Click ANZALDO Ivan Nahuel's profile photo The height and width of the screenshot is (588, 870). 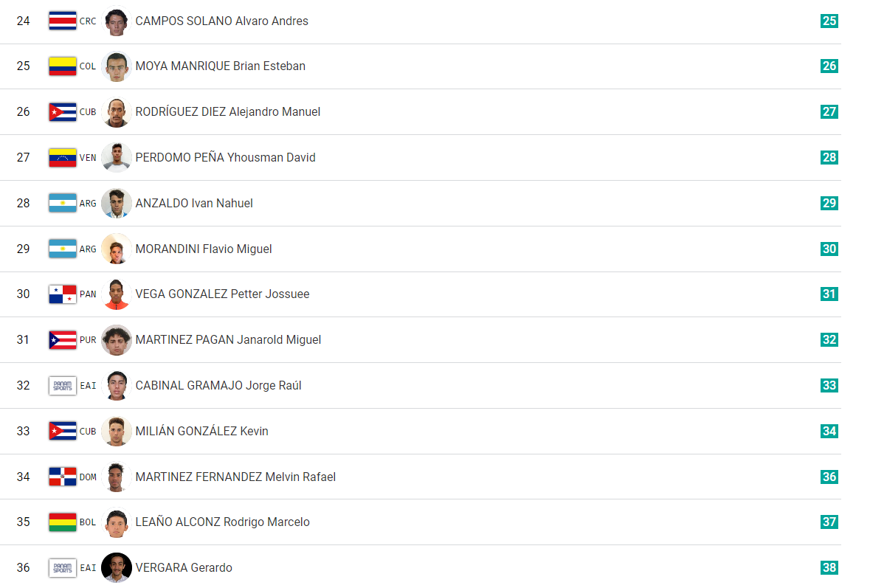[117, 204]
